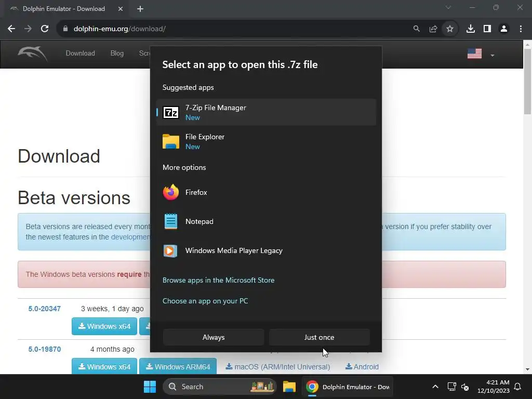
Task: Open version 5.0-20347 link
Action: pos(45,309)
